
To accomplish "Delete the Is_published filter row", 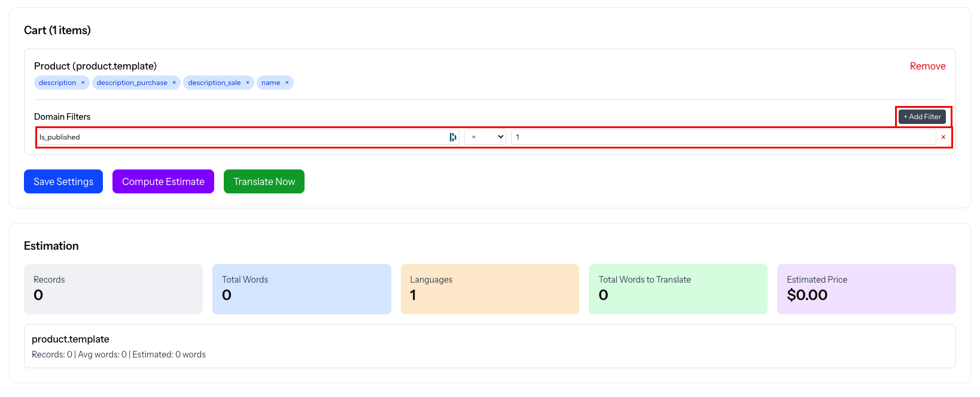I will click(944, 137).
